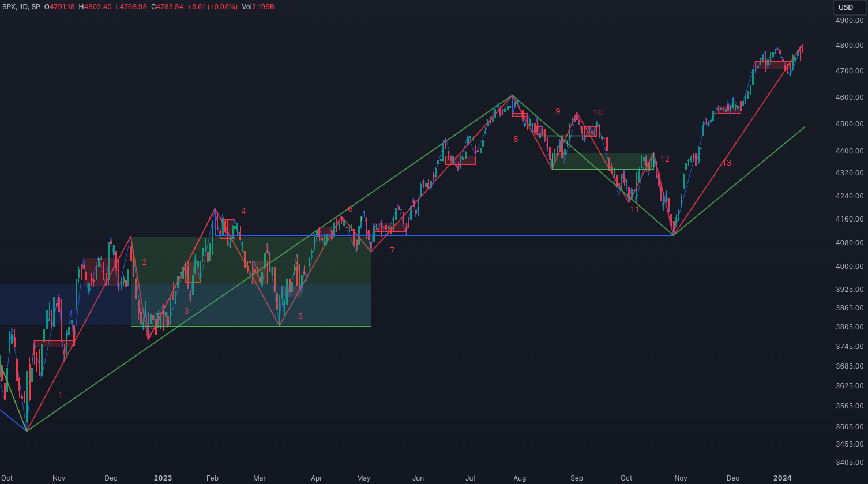Click the SPX symbol name in legend

9,7
